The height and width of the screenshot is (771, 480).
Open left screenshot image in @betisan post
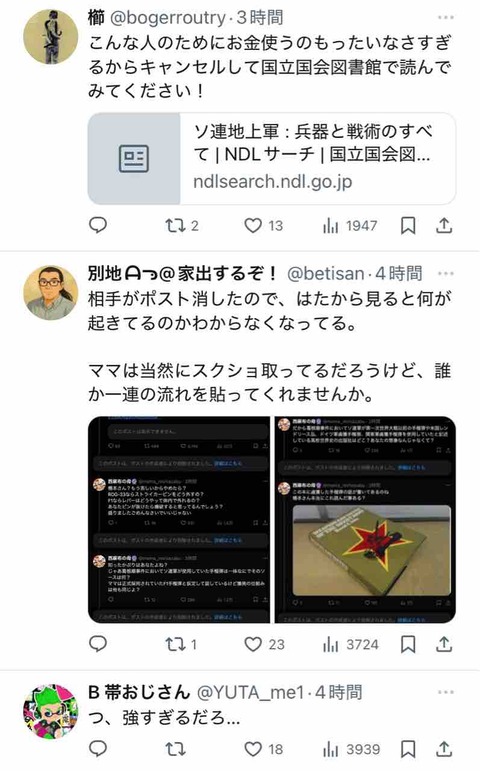pos(179,520)
